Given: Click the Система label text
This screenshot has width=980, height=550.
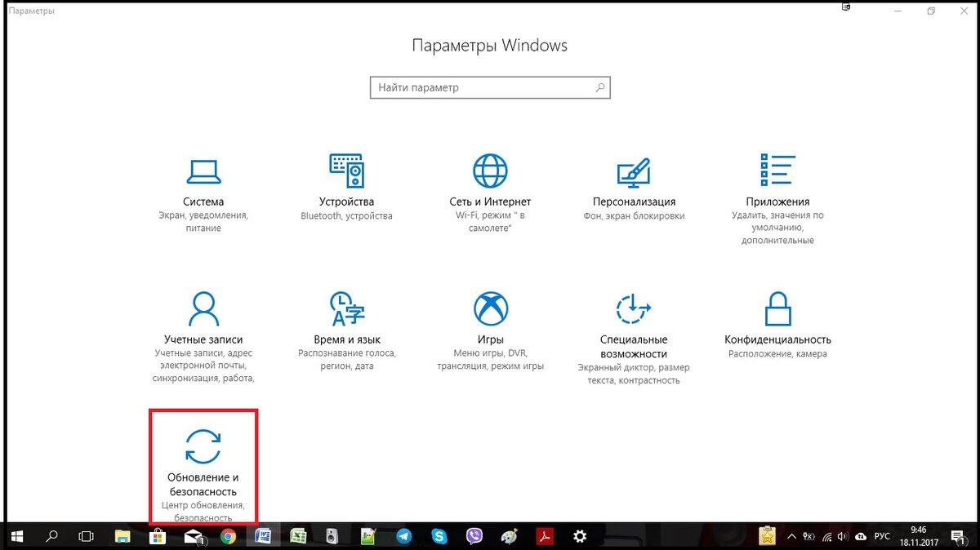Looking at the screenshot, I should click(203, 202).
